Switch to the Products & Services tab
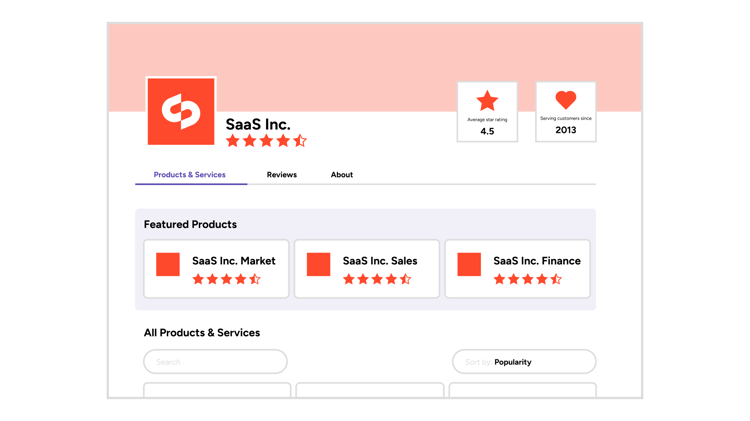The image size is (750, 421). pyautogui.click(x=189, y=175)
